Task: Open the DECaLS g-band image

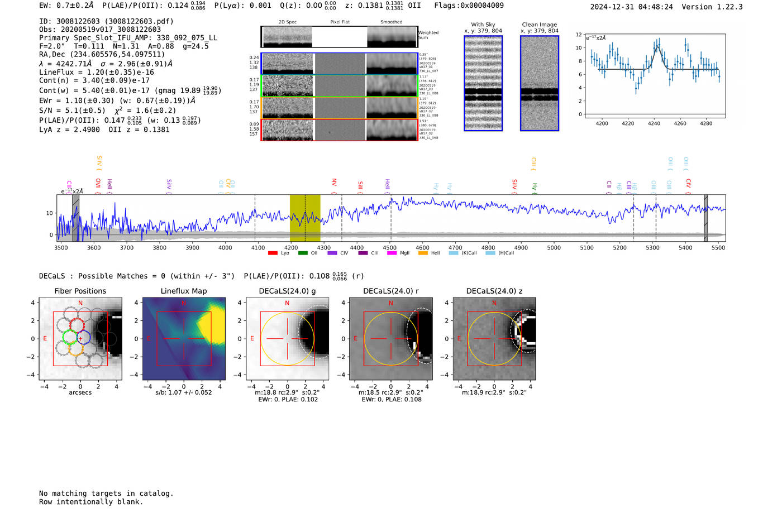Action: (287, 339)
